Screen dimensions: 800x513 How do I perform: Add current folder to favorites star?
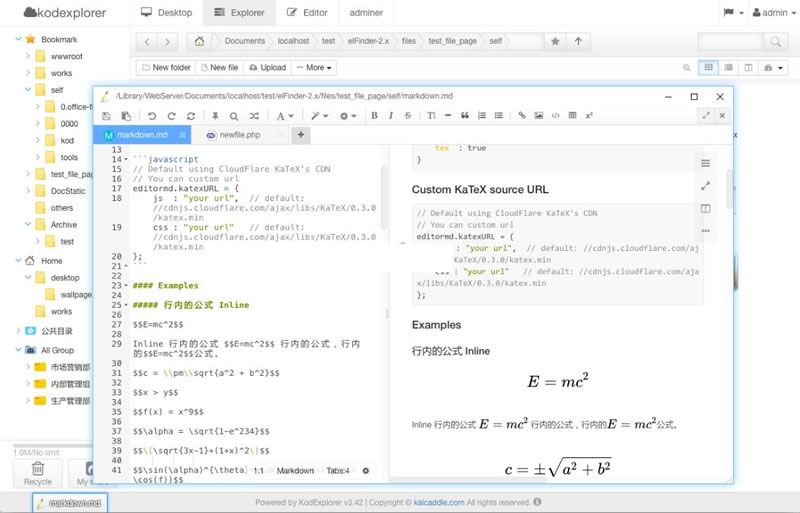pos(555,41)
